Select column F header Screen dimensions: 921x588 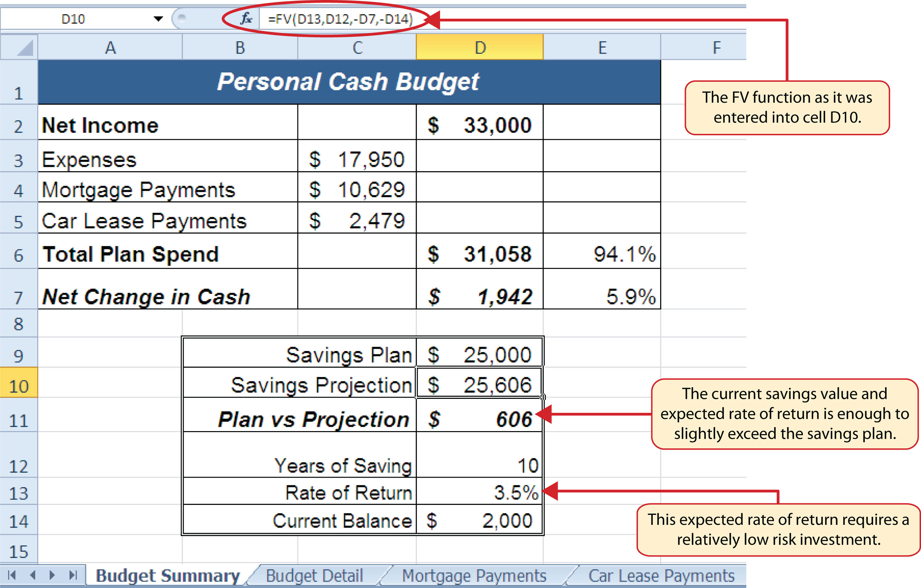pyautogui.click(x=704, y=48)
